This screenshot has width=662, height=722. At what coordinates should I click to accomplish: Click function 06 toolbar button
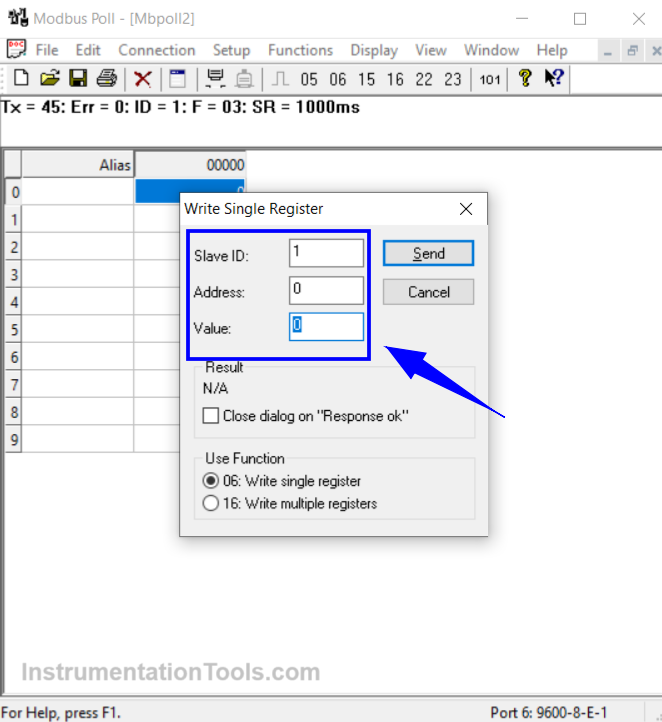(x=338, y=79)
